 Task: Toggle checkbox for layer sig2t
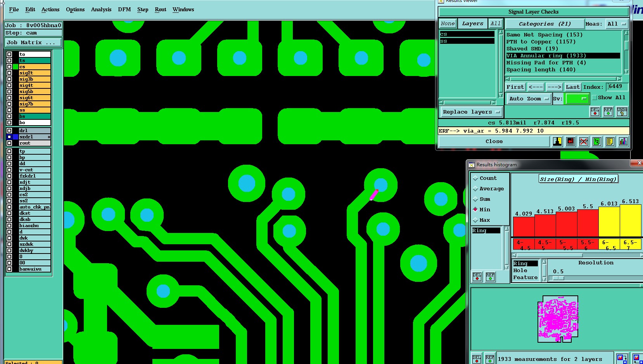(x=9, y=73)
